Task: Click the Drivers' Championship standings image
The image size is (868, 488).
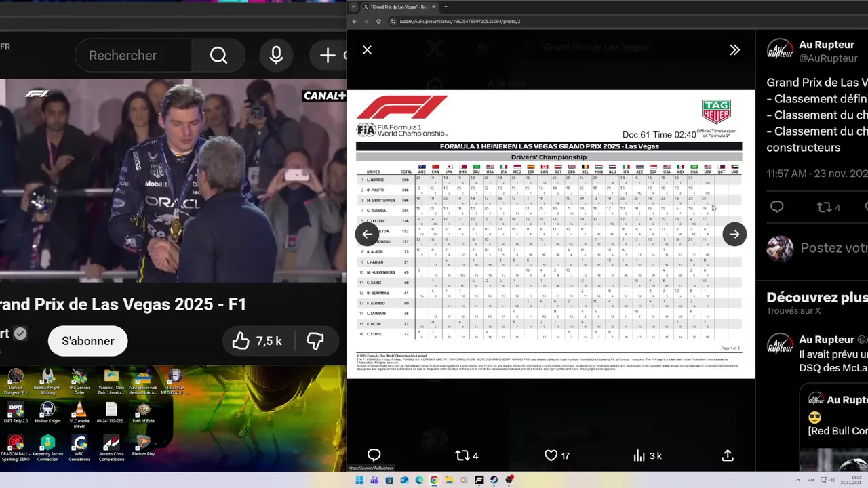Action: 550,234
